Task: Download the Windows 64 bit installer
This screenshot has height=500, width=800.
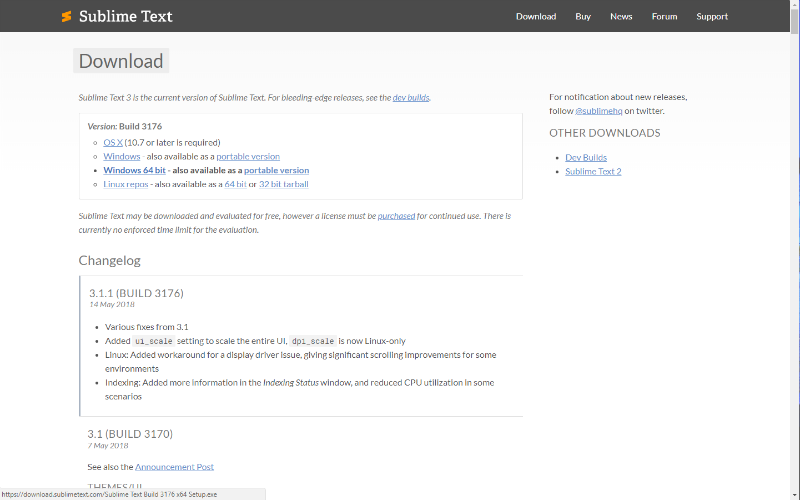Action: tap(134, 170)
